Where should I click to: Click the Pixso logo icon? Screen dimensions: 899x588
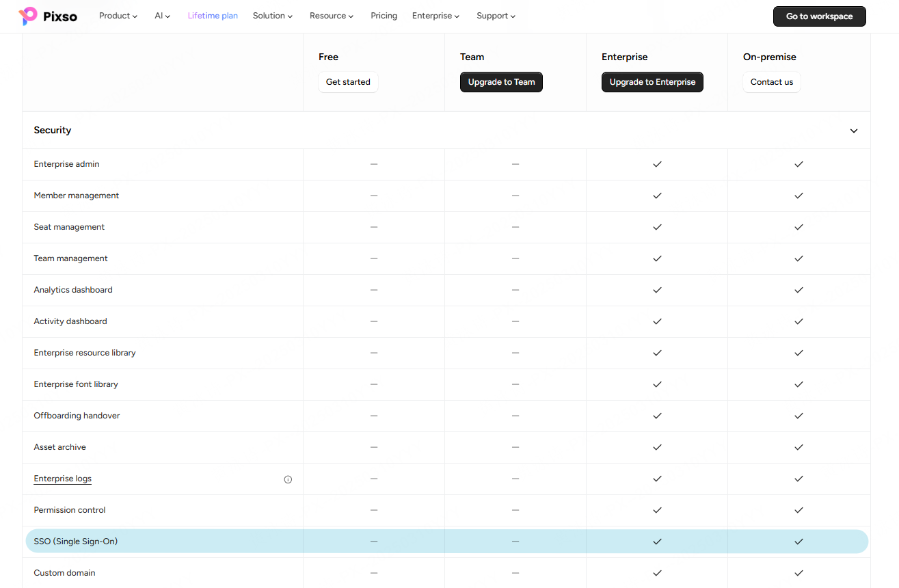coord(28,16)
